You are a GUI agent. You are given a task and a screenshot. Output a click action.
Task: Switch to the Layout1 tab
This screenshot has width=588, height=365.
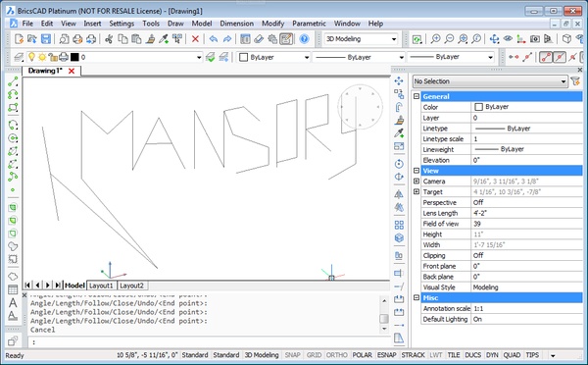(x=101, y=286)
